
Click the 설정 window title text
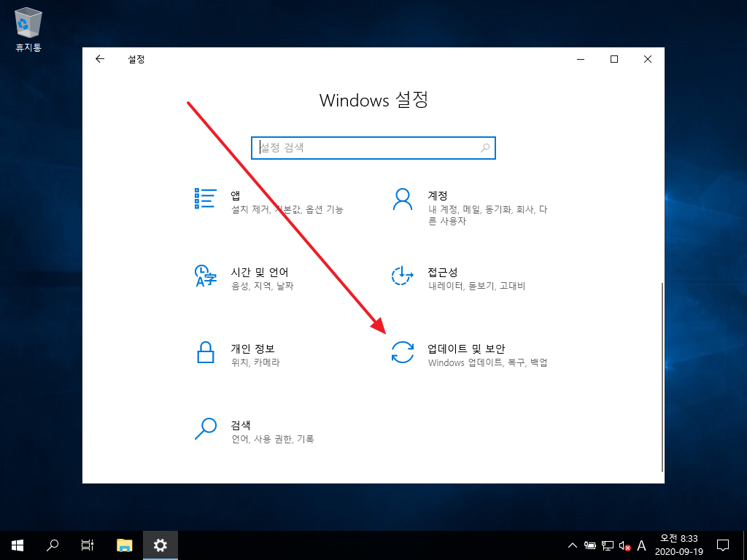(136, 59)
